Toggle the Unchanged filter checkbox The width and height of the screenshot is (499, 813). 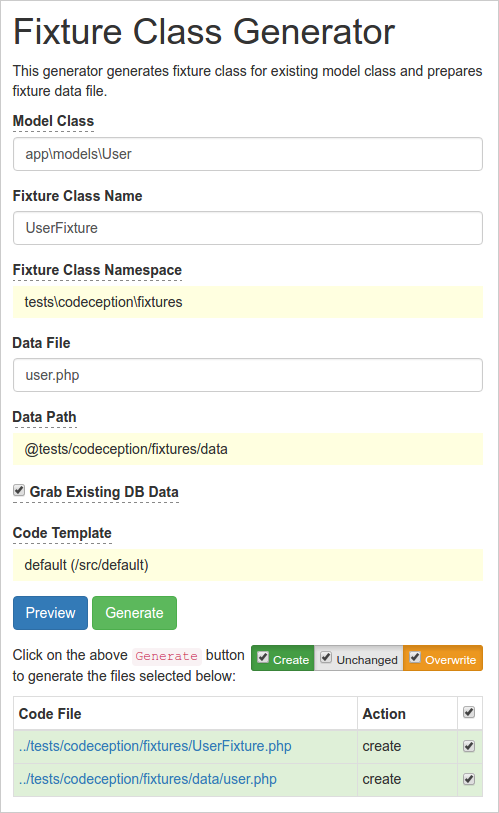pos(326,657)
